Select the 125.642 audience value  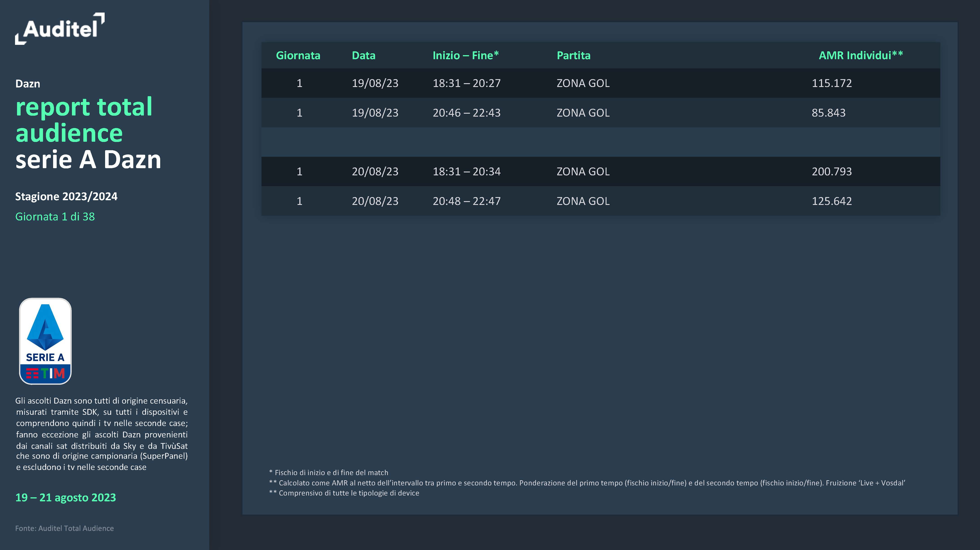(x=832, y=201)
